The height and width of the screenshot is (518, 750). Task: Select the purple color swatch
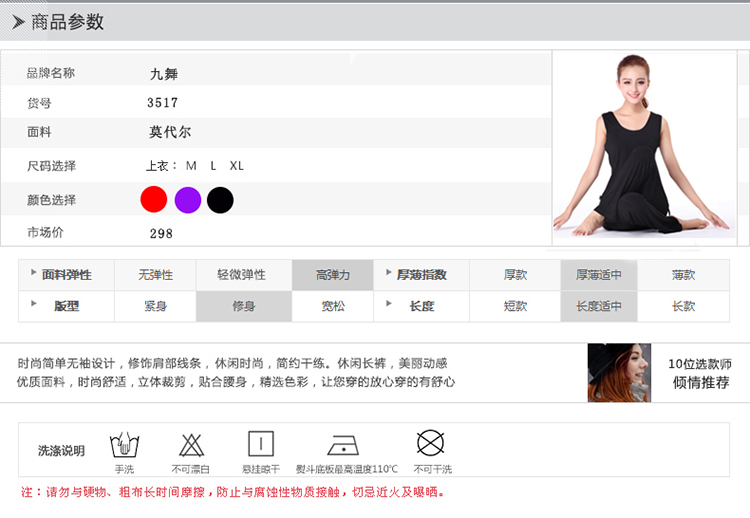[x=187, y=200]
